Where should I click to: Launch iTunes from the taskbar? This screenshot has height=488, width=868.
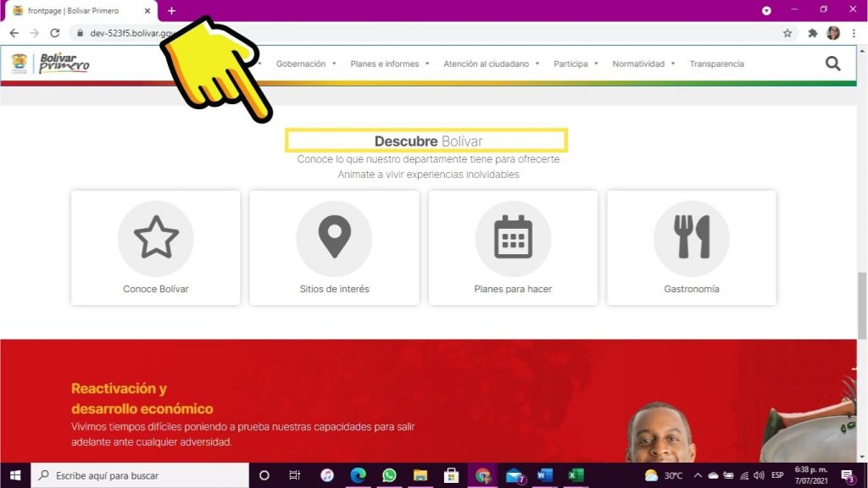coord(327,475)
